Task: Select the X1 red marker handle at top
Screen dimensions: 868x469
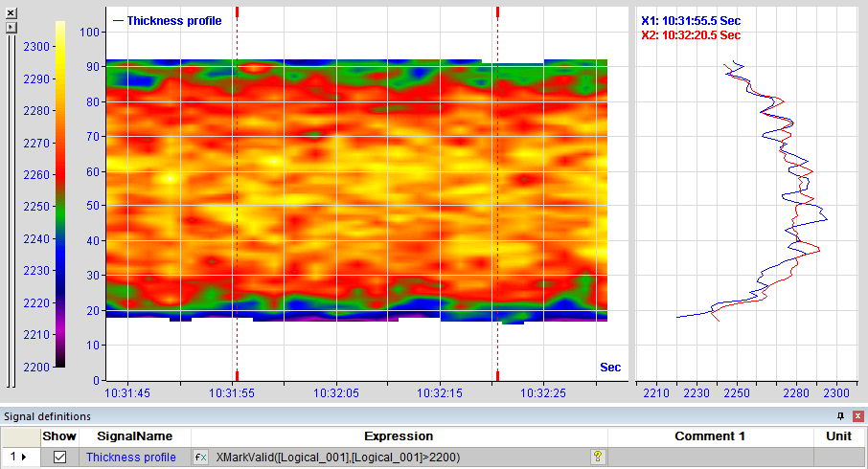Action: (x=237, y=12)
